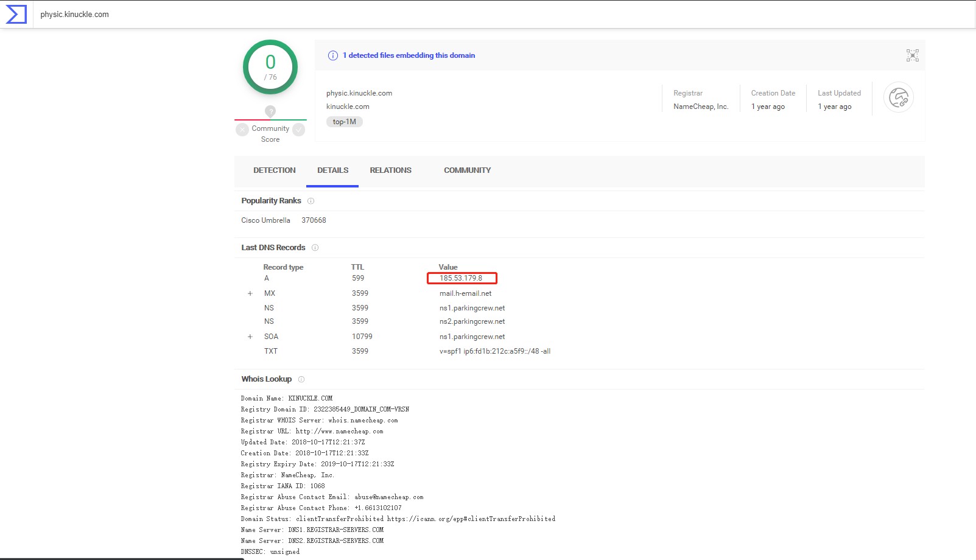Click the round domain relations icon
The image size is (976, 560).
pos(899,97)
